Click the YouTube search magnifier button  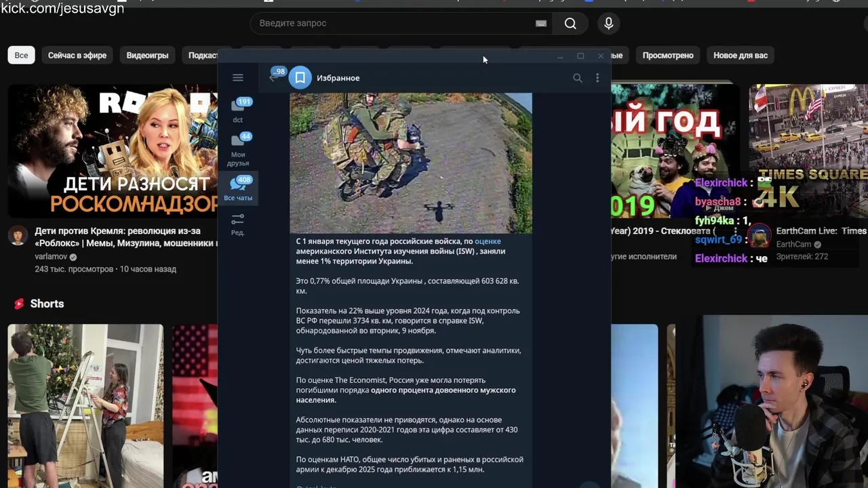click(570, 23)
